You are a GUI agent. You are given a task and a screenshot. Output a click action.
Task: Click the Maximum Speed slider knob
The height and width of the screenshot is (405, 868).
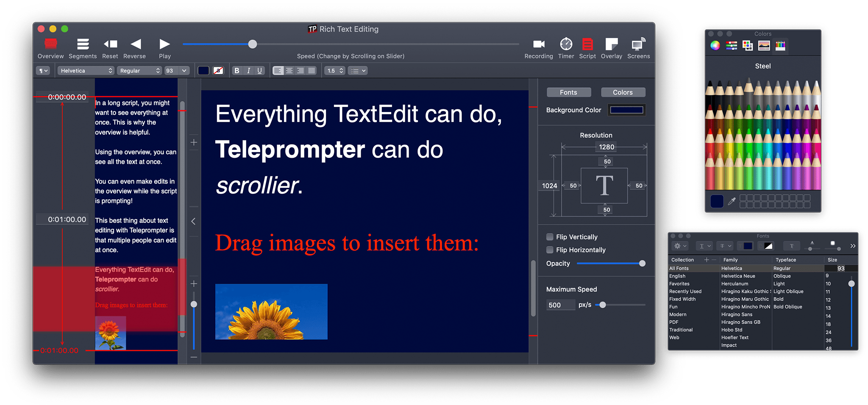[602, 305]
